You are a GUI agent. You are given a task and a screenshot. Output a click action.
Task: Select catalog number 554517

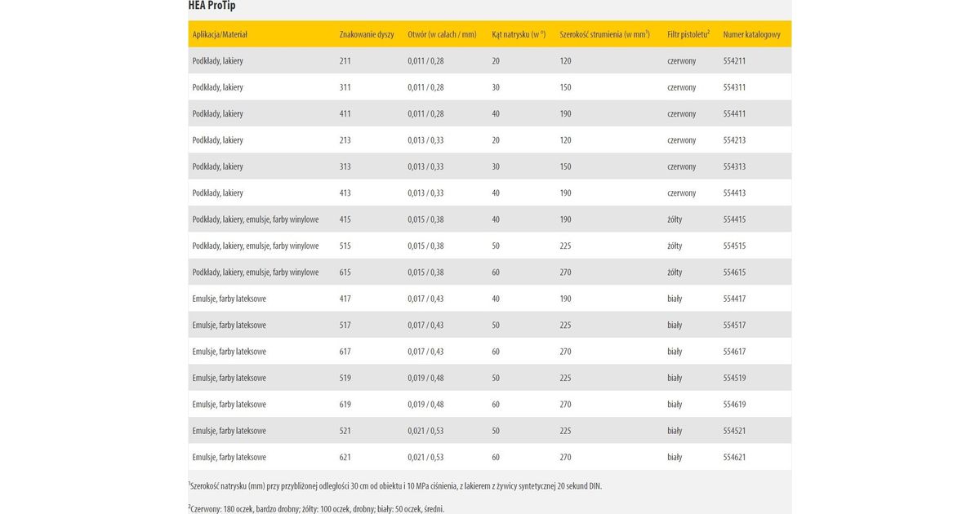point(734,326)
